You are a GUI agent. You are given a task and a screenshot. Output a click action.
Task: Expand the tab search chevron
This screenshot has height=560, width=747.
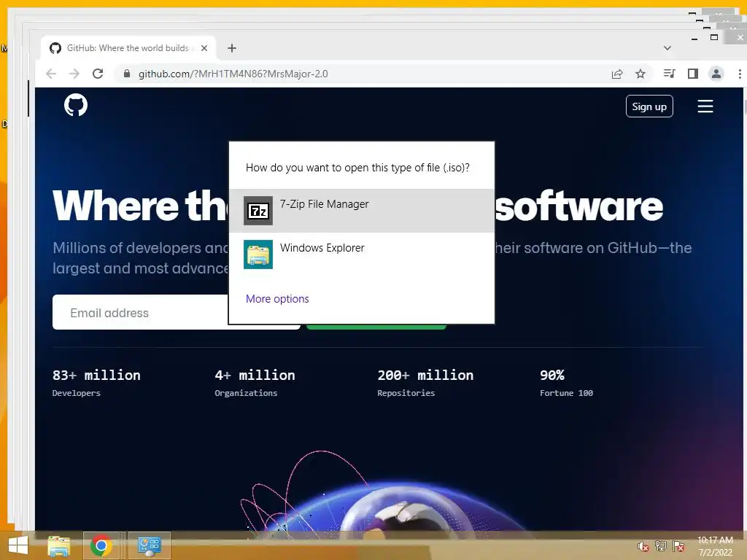667,48
